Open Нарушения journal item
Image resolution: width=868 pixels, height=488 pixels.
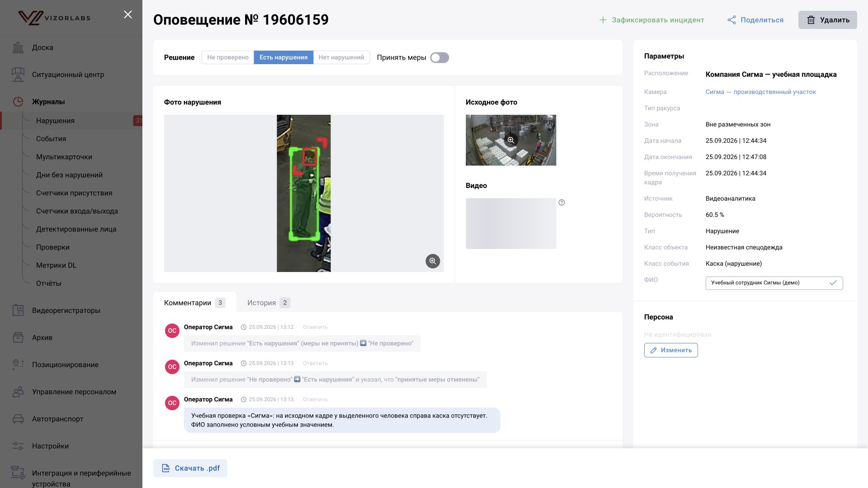coord(55,121)
